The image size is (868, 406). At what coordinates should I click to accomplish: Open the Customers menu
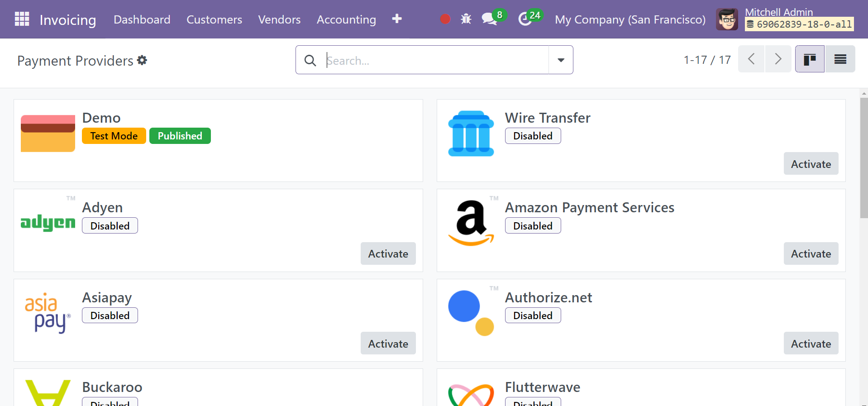[214, 19]
